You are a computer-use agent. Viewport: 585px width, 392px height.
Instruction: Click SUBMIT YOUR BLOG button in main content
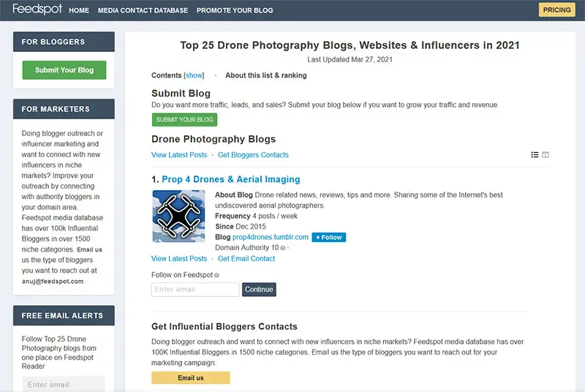184,120
